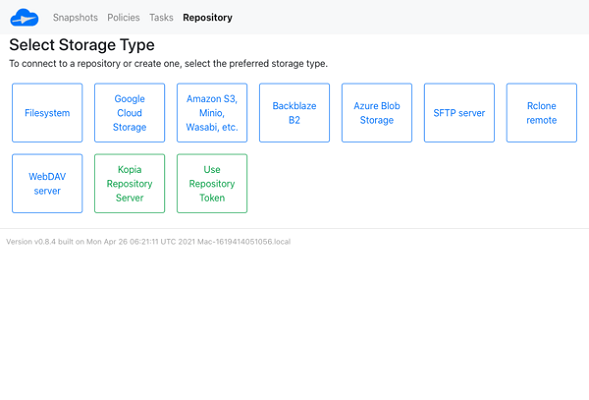Click Use Repository Token button
This screenshot has width=589, height=400.
click(212, 183)
